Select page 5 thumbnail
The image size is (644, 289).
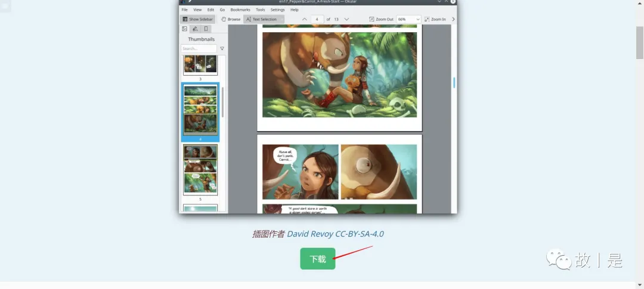pos(200,169)
